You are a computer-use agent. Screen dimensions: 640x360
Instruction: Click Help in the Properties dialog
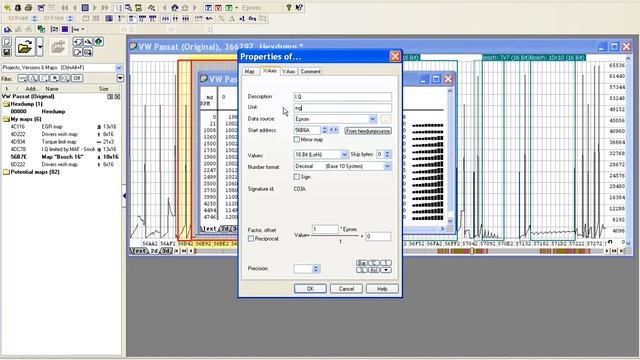[x=382, y=289]
